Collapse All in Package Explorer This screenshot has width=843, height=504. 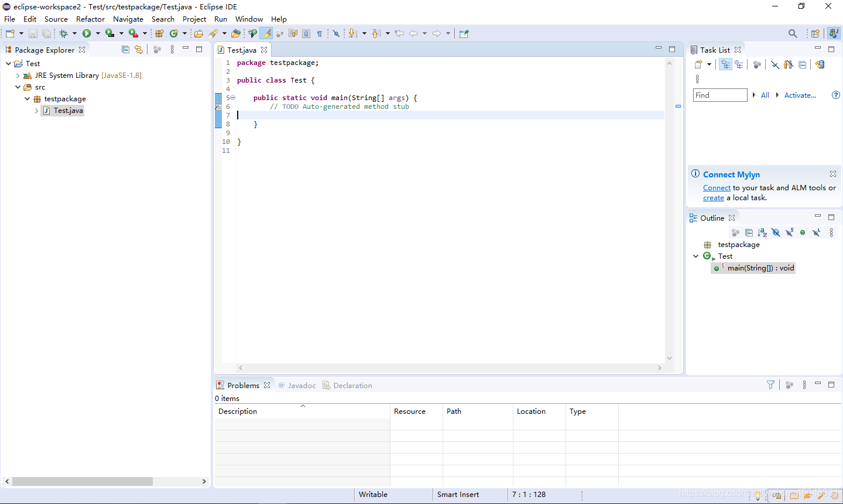pos(125,50)
